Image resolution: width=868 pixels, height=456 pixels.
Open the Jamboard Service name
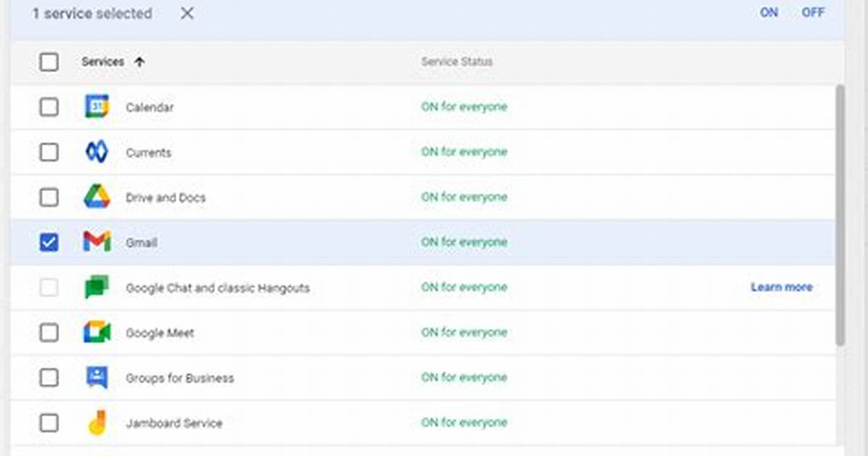(174, 423)
